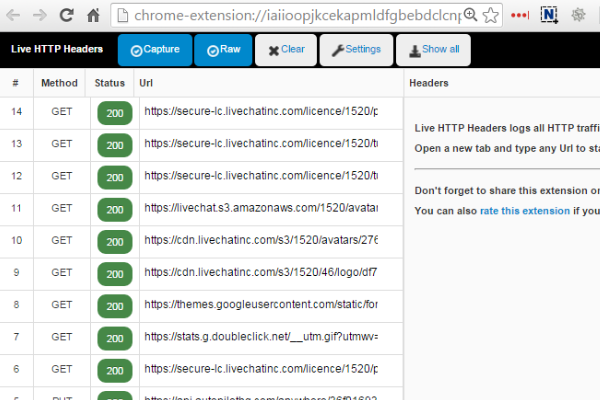Click the address bar URL field
Image resolution: width=600 pixels, height=400 pixels.
[300, 15]
